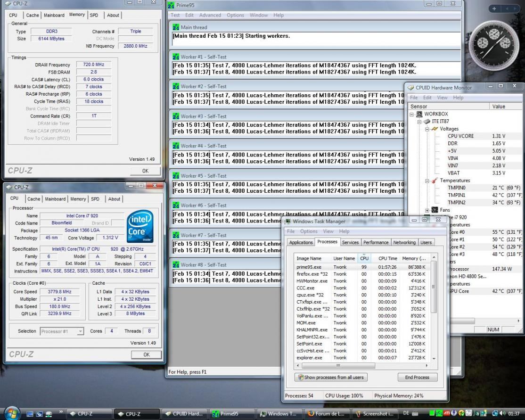Click the Voltages lightning icon

tap(435, 129)
